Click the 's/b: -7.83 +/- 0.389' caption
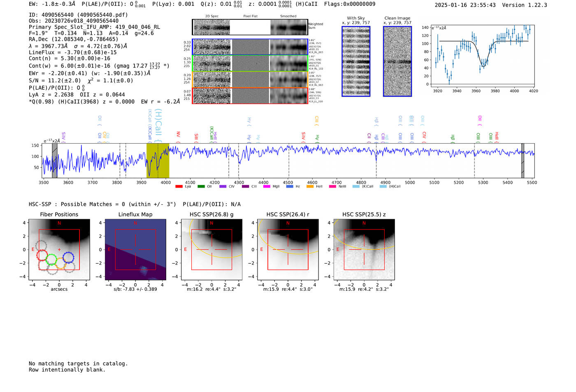 (135, 289)
